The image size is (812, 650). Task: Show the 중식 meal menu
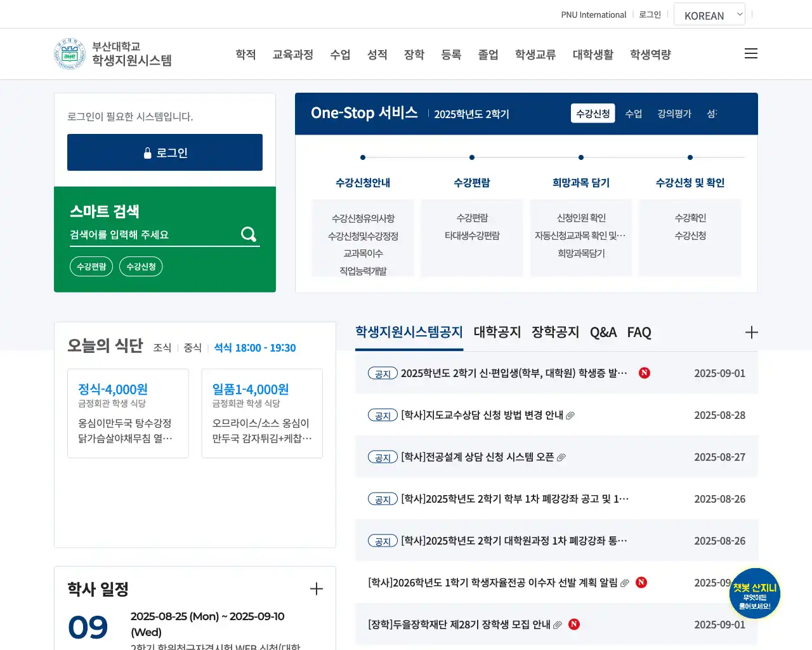point(193,348)
